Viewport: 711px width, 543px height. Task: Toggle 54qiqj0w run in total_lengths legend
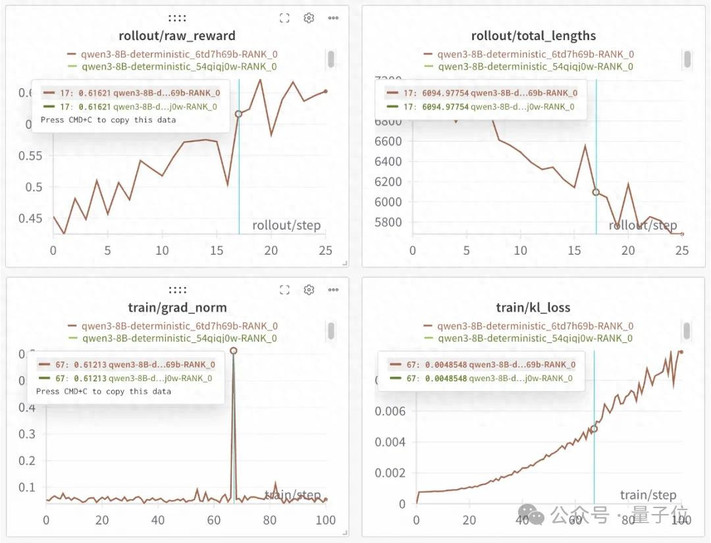point(529,67)
